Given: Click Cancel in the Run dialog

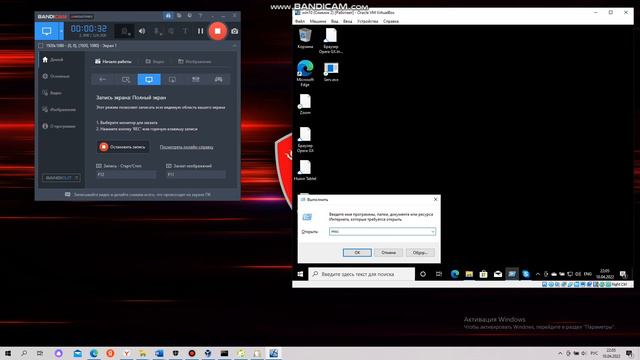Looking at the screenshot, I should tap(389, 253).
